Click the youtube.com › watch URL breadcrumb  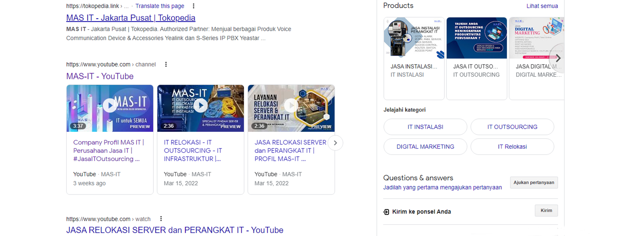click(x=108, y=219)
